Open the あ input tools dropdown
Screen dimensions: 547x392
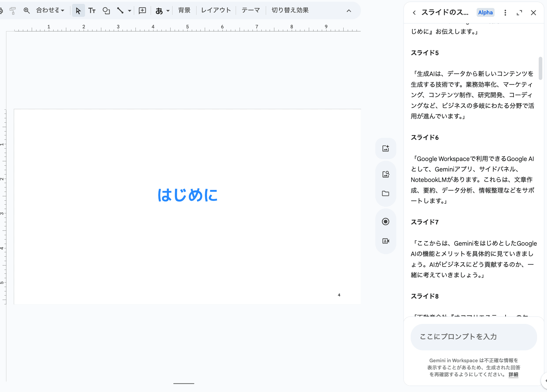[162, 11]
